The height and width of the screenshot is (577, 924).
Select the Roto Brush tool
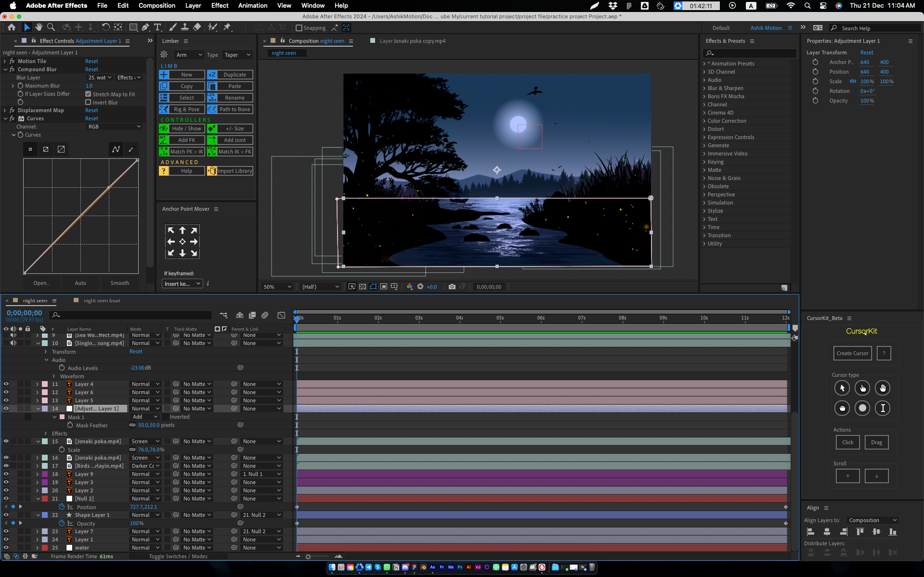[x=211, y=27]
